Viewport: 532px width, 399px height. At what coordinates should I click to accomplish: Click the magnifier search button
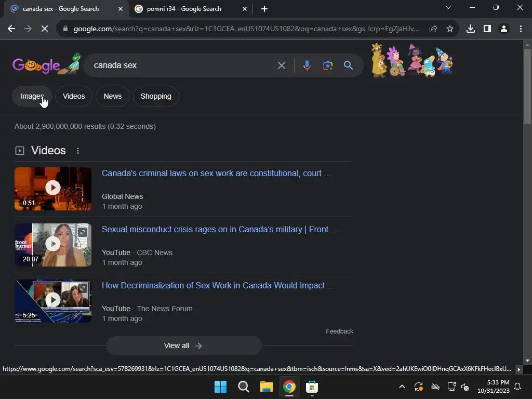(x=348, y=65)
